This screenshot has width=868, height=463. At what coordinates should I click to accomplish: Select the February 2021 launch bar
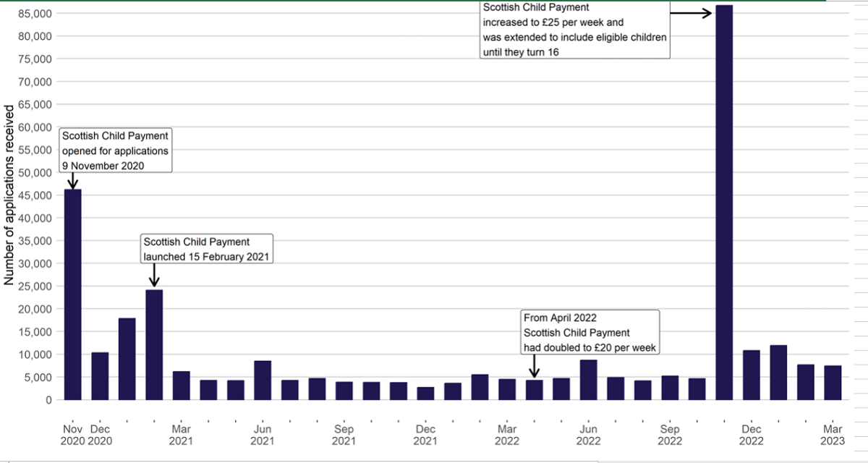coord(154,345)
